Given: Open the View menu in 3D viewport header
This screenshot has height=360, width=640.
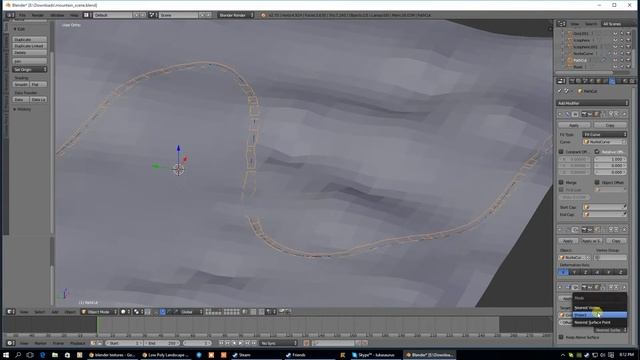Looking at the screenshot, I should 24,312.
